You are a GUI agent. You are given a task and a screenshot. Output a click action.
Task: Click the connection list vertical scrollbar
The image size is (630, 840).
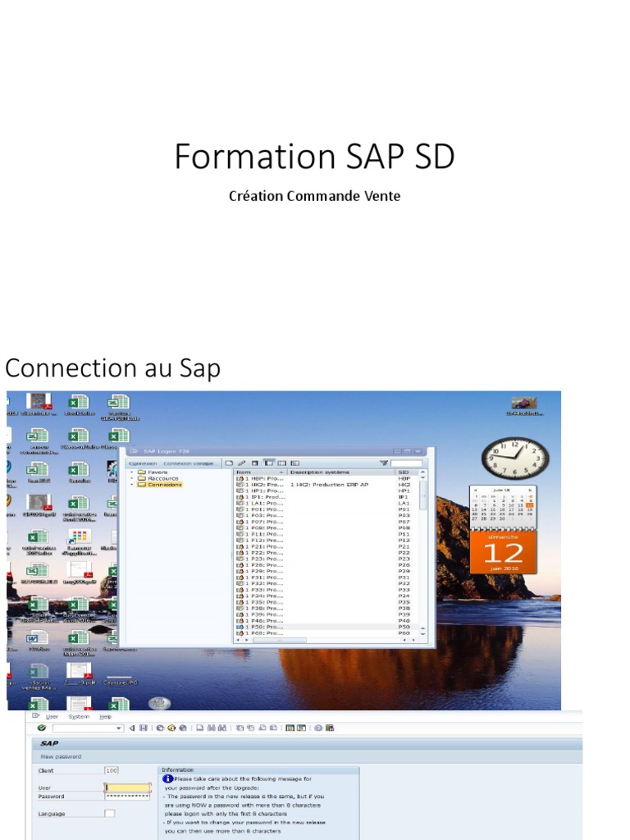pyautogui.click(x=423, y=552)
